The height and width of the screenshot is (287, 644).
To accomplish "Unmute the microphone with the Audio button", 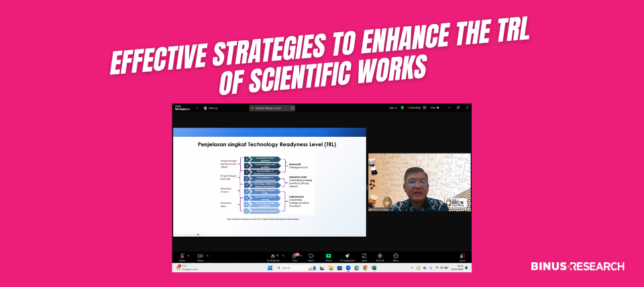I will coord(182,256).
